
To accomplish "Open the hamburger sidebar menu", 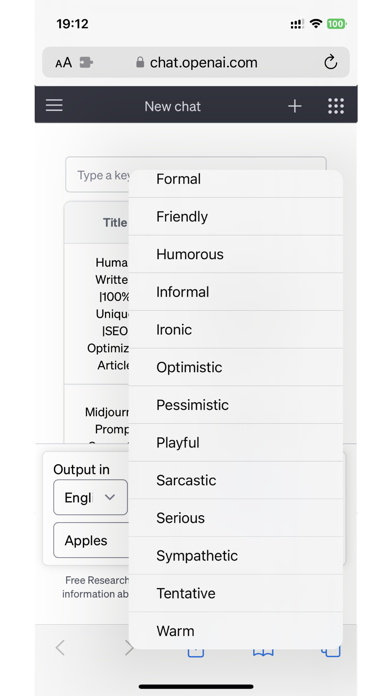I will pyautogui.click(x=54, y=106).
